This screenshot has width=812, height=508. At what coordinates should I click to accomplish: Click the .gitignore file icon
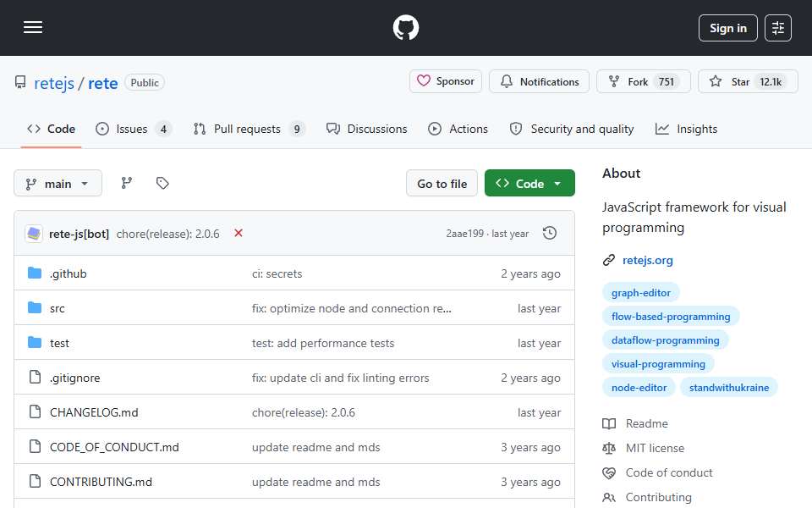pos(35,378)
